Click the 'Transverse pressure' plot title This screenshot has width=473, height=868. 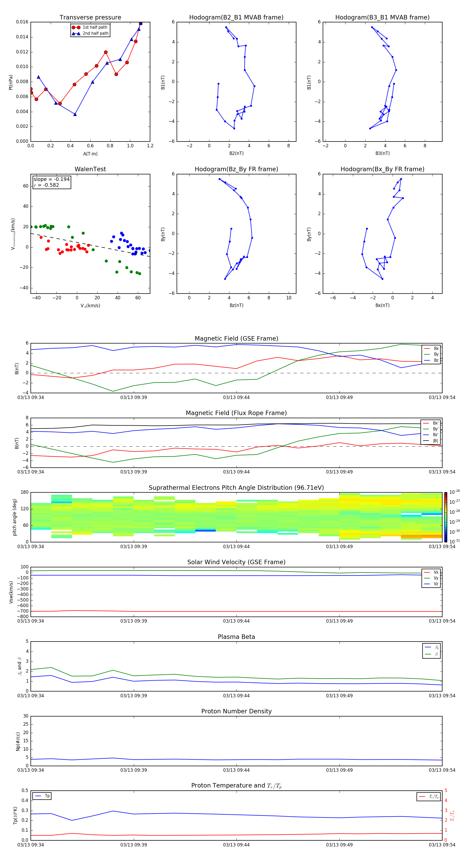click(x=90, y=18)
